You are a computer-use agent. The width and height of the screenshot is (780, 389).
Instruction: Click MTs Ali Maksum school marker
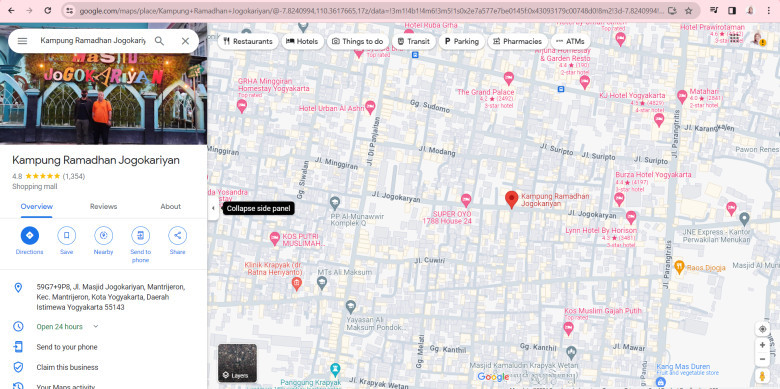[322, 283]
